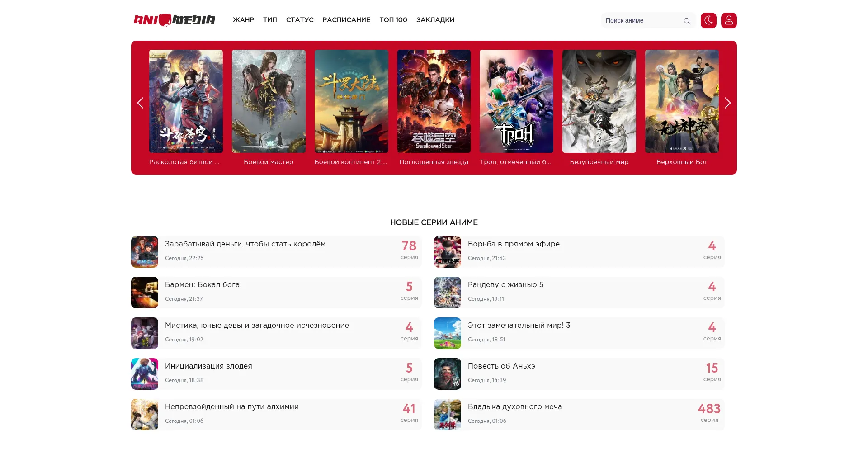Go to РАСПИСАНИЕ page
868x449 pixels.
pos(346,20)
